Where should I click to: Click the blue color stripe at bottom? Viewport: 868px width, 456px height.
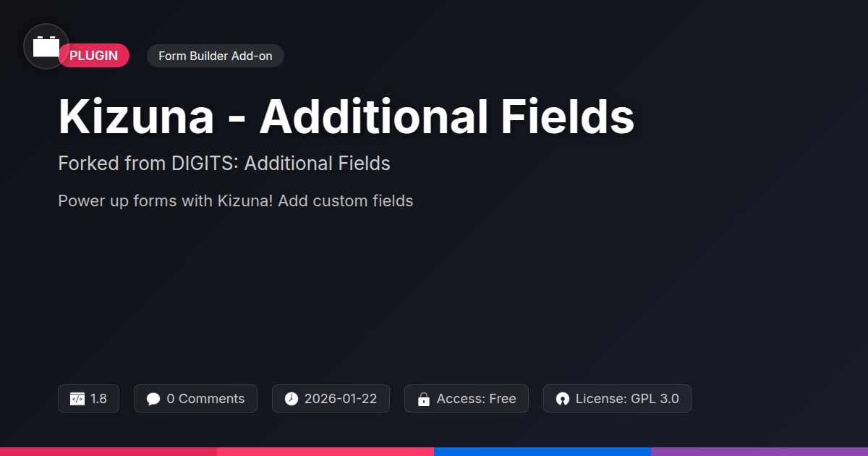click(542, 452)
